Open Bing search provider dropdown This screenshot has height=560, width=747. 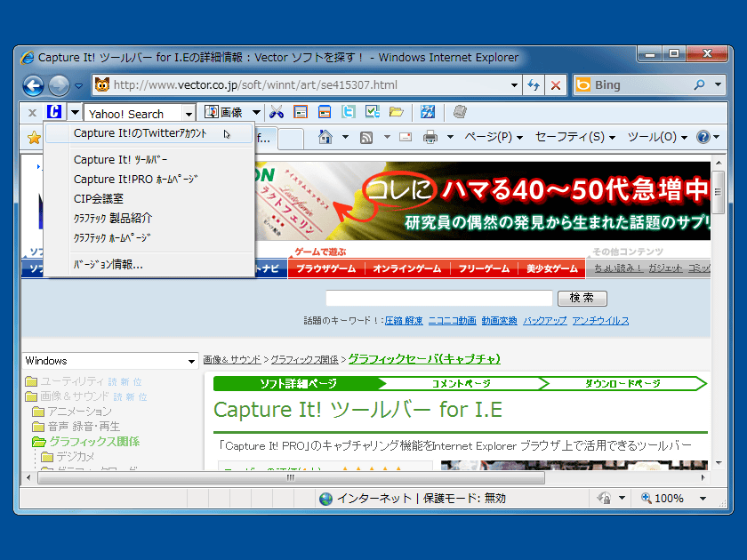pos(718,85)
